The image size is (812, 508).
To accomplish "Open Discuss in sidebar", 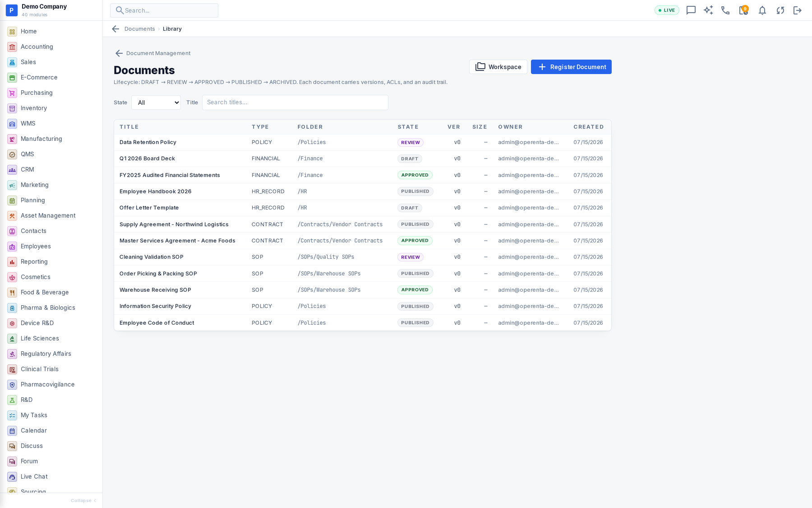I will click(x=32, y=446).
